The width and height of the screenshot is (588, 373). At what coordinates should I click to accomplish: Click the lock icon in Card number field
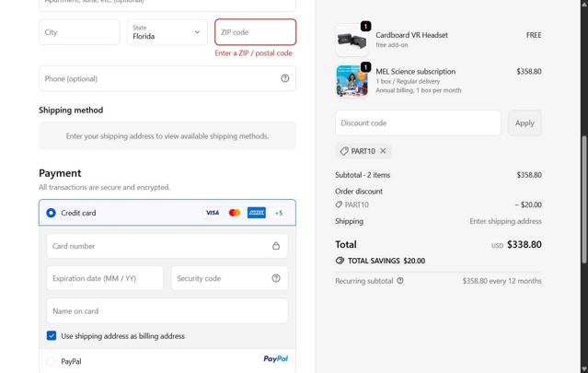[276, 246]
